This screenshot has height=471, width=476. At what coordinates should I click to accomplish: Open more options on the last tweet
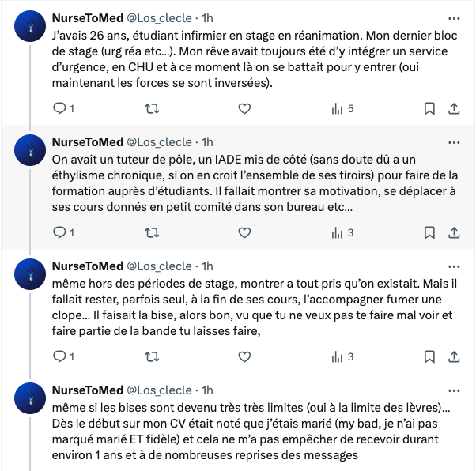[454, 390]
